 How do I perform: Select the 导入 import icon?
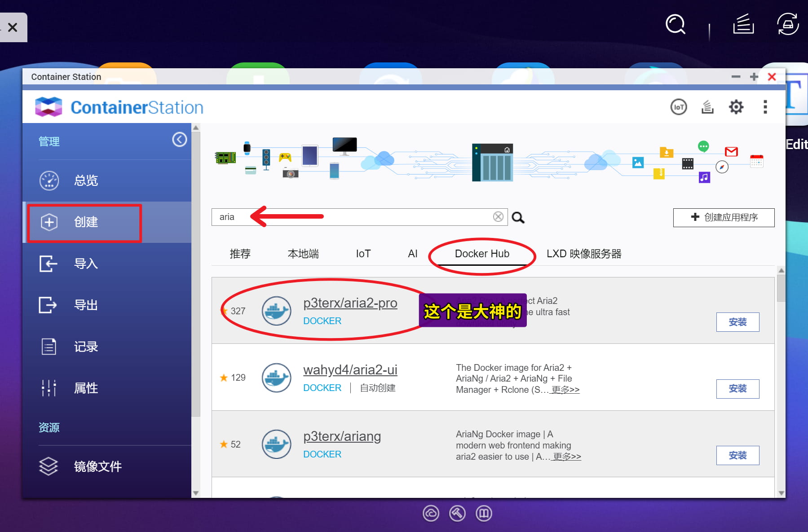click(x=49, y=264)
